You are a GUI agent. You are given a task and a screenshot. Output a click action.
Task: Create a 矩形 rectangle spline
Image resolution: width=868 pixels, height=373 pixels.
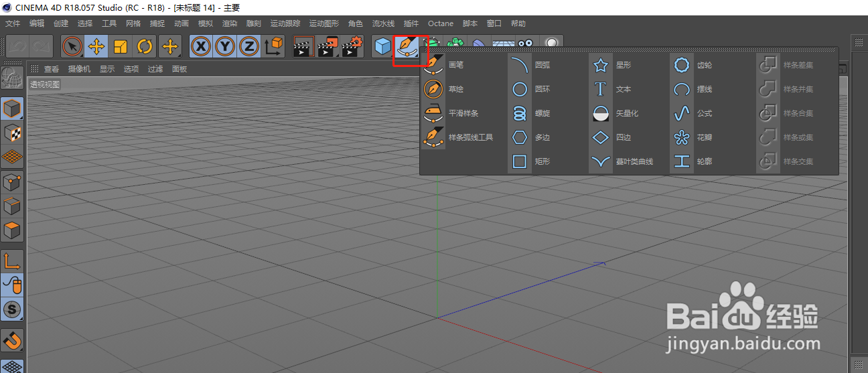531,161
